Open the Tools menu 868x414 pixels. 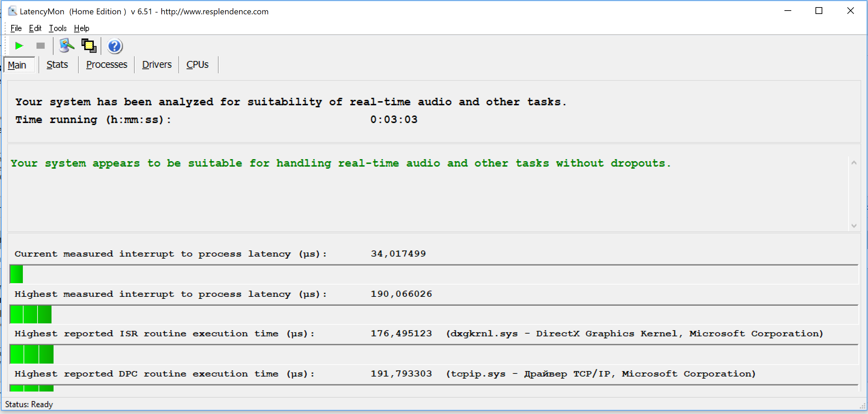pos(58,28)
